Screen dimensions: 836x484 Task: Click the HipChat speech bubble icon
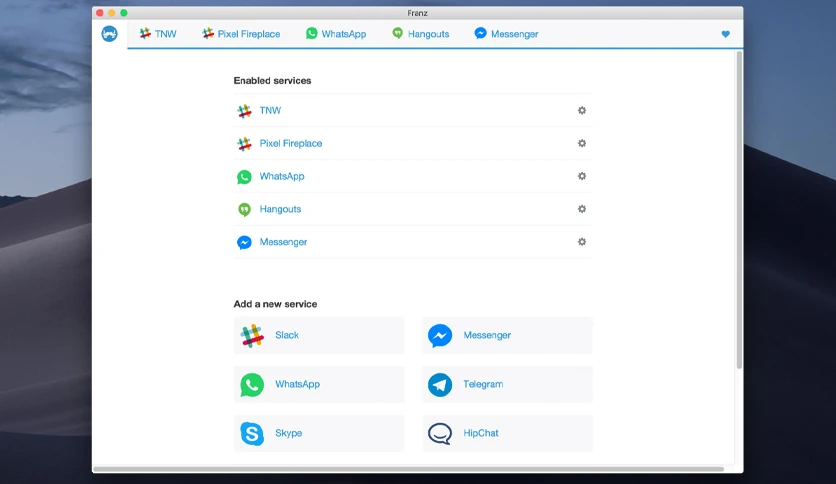pyautogui.click(x=440, y=434)
